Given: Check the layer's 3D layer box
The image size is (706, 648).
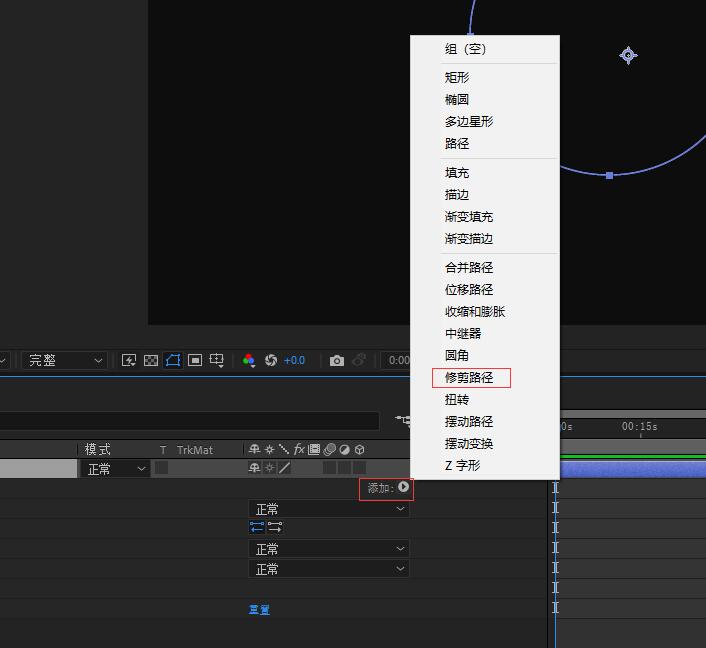Looking at the screenshot, I should coord(359,468).
